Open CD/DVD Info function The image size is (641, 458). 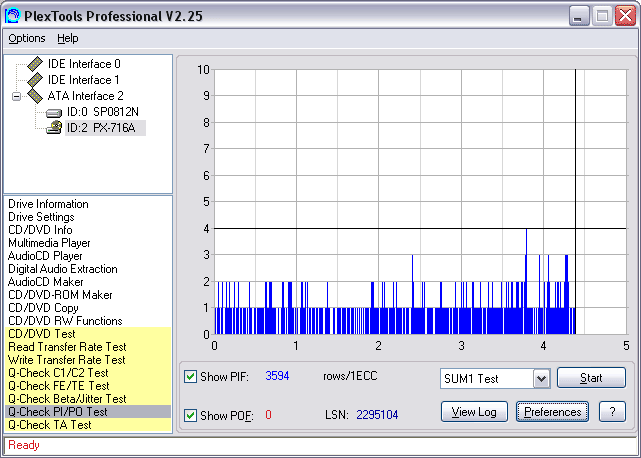40,230
